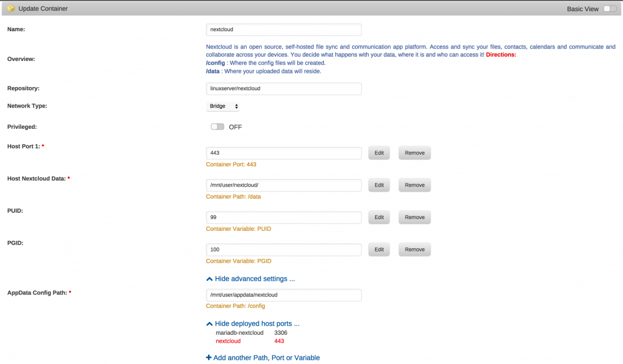Remove the PUID variable
This screenshot has width=623, height=364.
[414, 217]
